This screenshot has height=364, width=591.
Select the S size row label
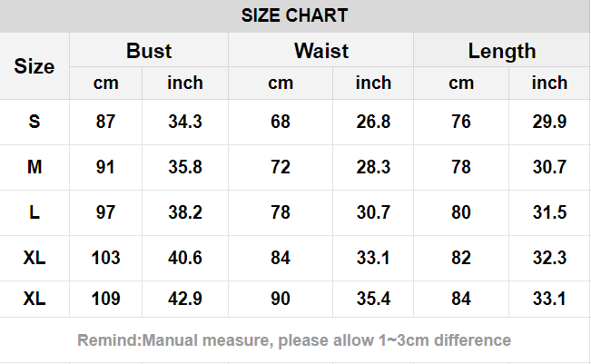tap(34, 122)
